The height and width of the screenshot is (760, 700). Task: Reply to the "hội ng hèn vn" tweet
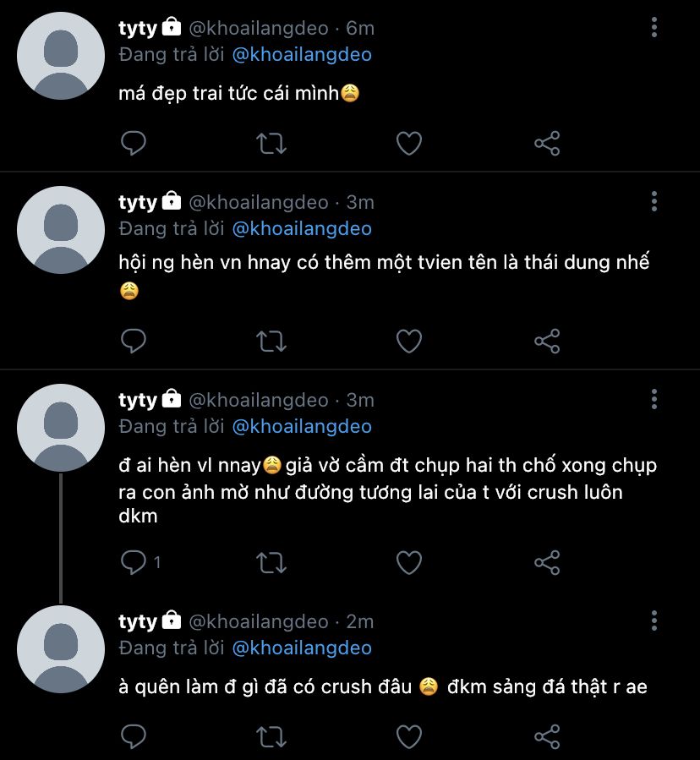point(134,341)
